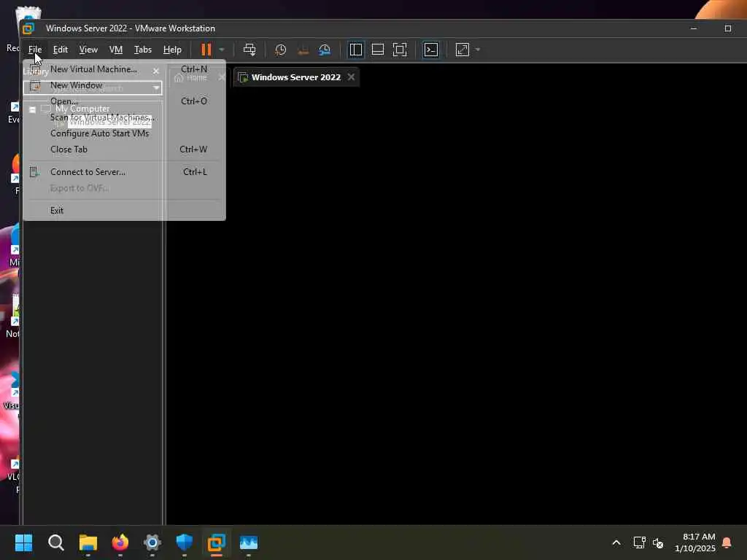Click the muted volume tray icon
Viewport: 747px width, 560px height.
point(658,542)
